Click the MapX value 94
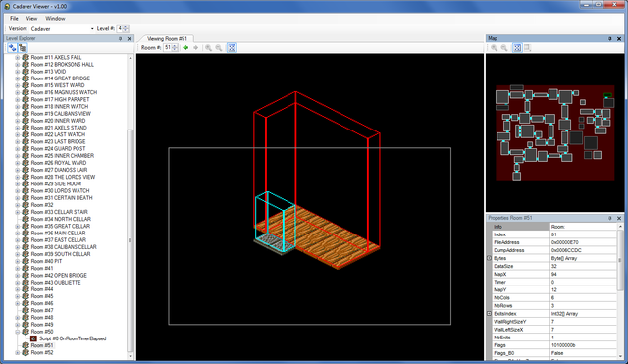The width and height of the screenshot is (628, 364). coord(583,274)
